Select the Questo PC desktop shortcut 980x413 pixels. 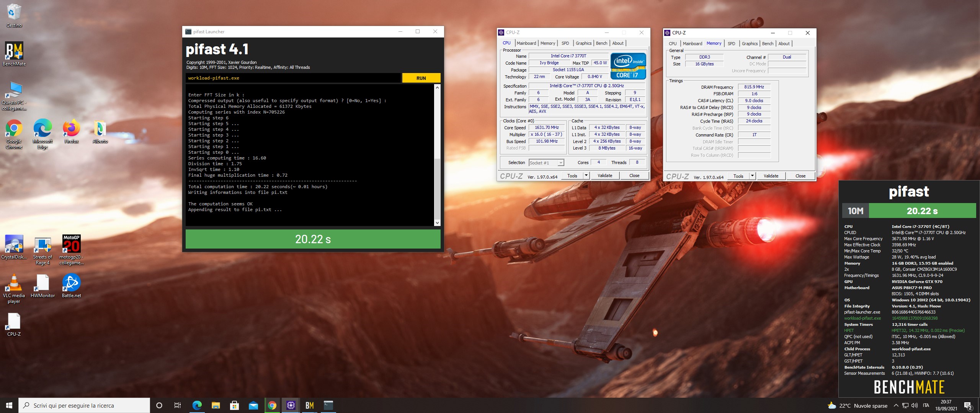pyautogui.click(x=14, y=96)
